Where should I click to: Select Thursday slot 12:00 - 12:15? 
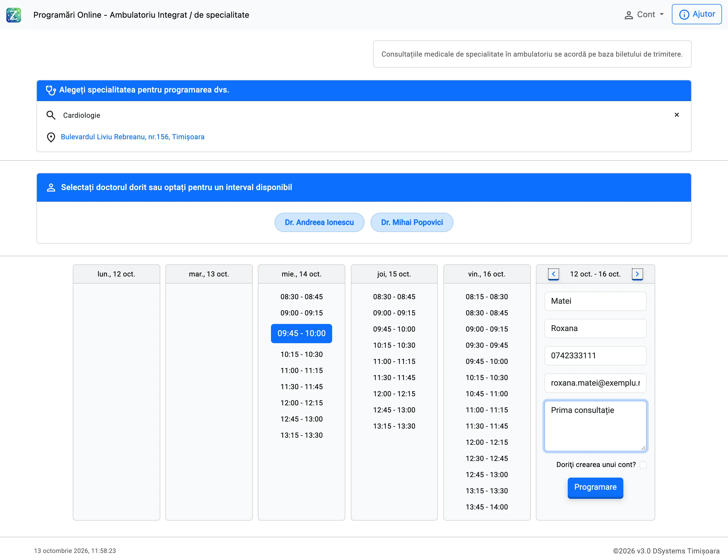[x=394, y=394]
